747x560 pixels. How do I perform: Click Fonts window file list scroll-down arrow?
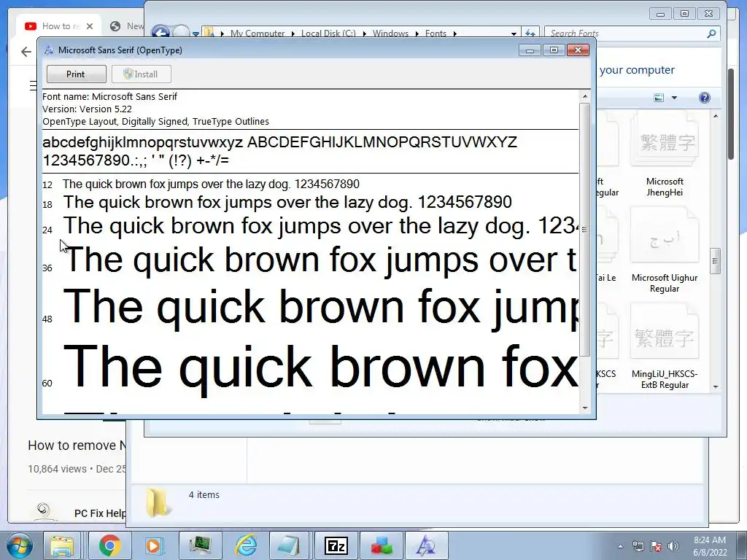pos(715,387)
